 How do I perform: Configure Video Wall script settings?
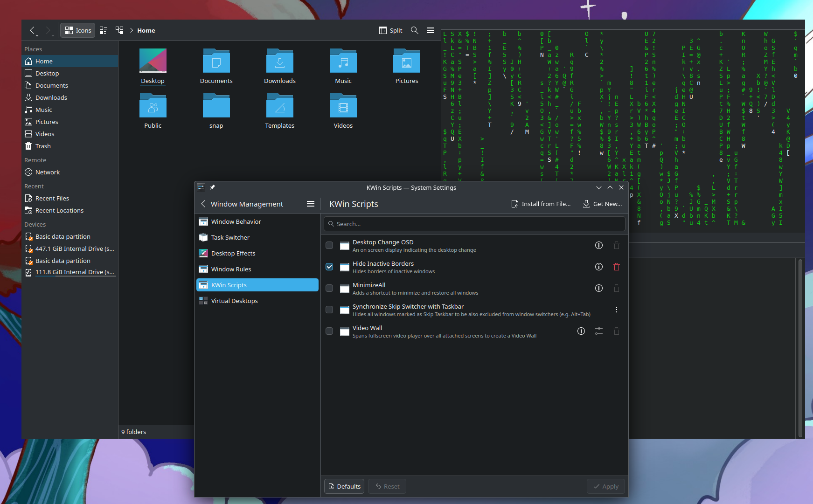point(599,331)
